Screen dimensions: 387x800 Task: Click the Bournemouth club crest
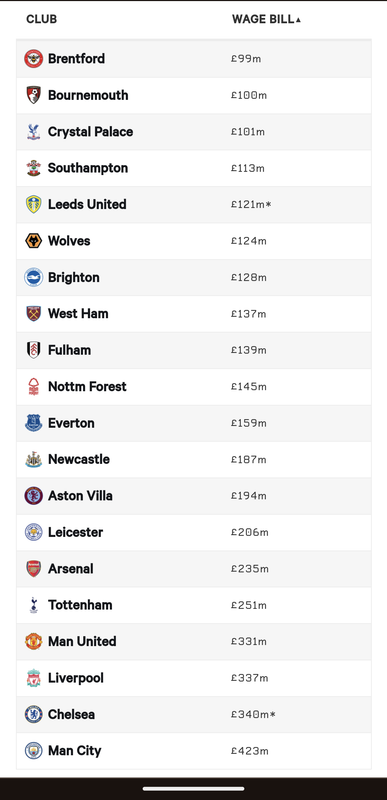[34, 95]
